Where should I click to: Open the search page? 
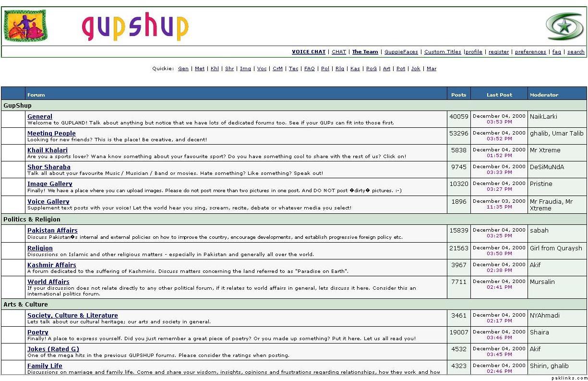(x=576, y=52)
